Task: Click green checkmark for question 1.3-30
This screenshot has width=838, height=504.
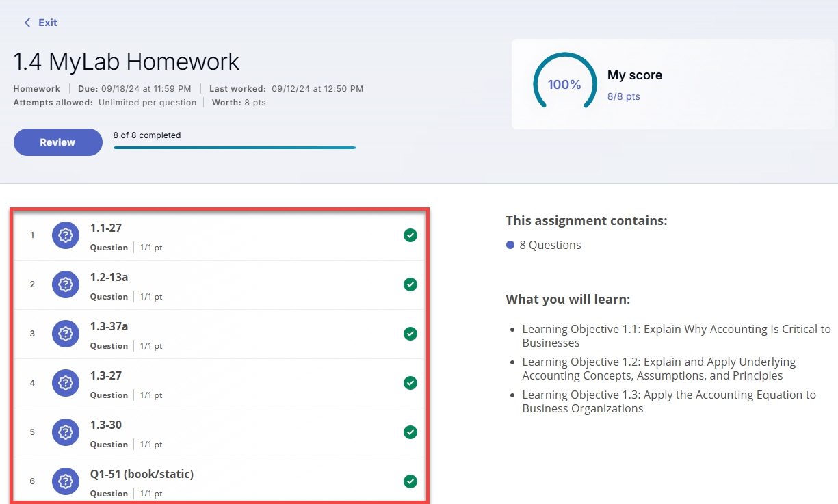Action: [410, 432]
